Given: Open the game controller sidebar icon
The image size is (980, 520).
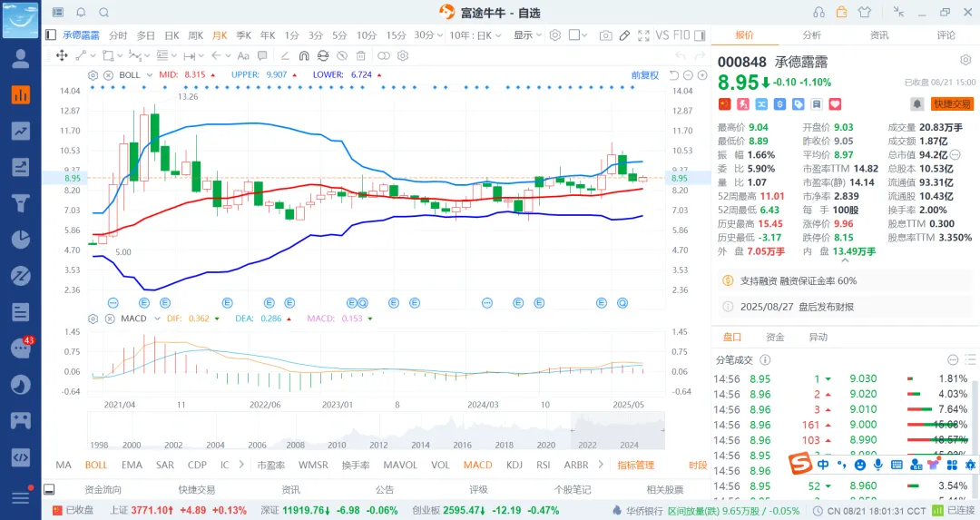Looking at the screenshot, I should coord(21,420).
